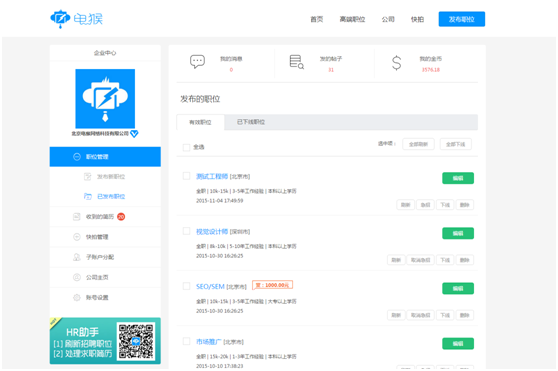Click the verified V badge beside company name
Viewport: 558px width, 371px height.
click(134, 134)
